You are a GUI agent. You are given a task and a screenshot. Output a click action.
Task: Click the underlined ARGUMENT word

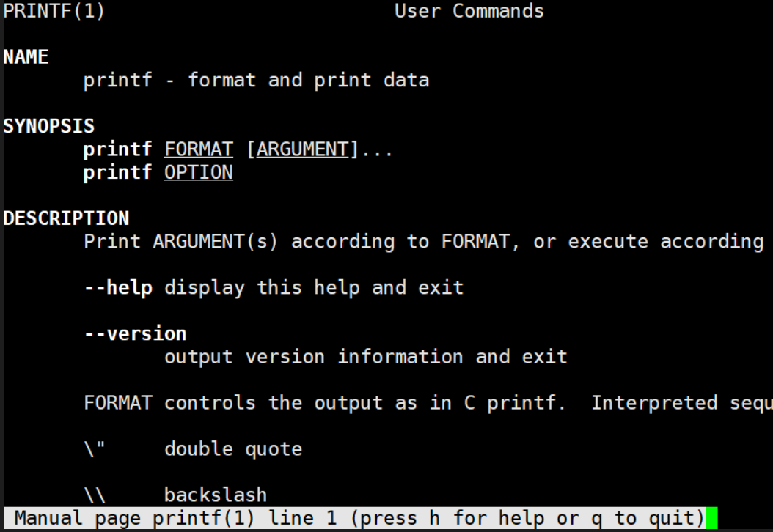[x=302, y=149]
